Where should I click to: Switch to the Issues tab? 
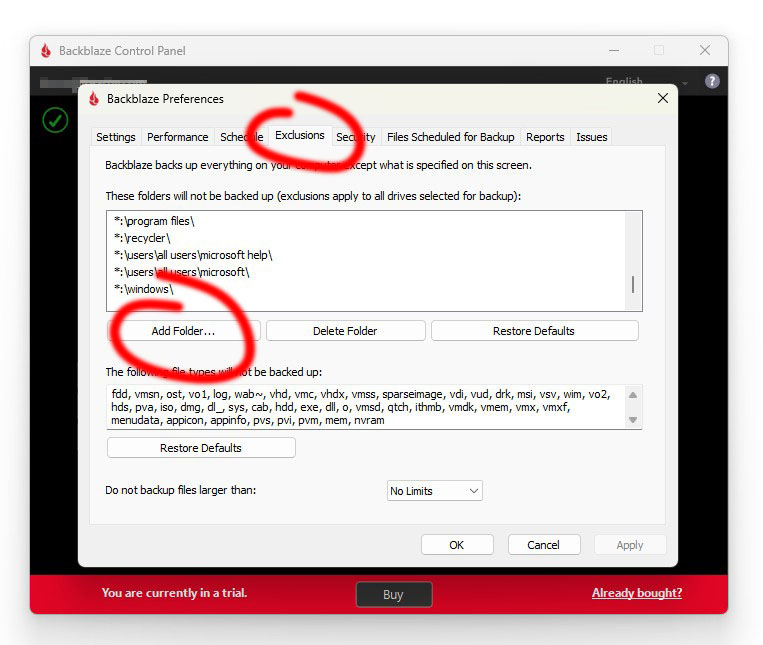click(x=591, y=137)
